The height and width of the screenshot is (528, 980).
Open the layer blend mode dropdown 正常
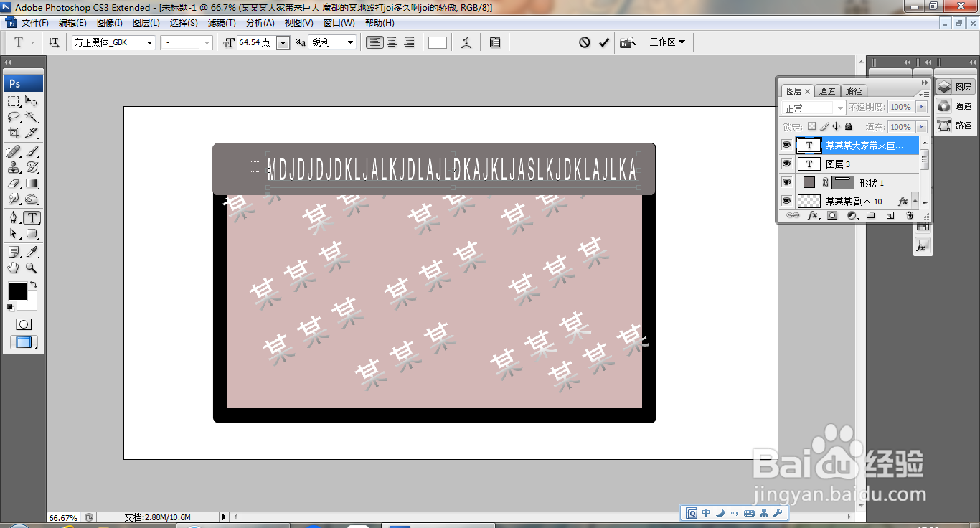[x=814, y=108]
